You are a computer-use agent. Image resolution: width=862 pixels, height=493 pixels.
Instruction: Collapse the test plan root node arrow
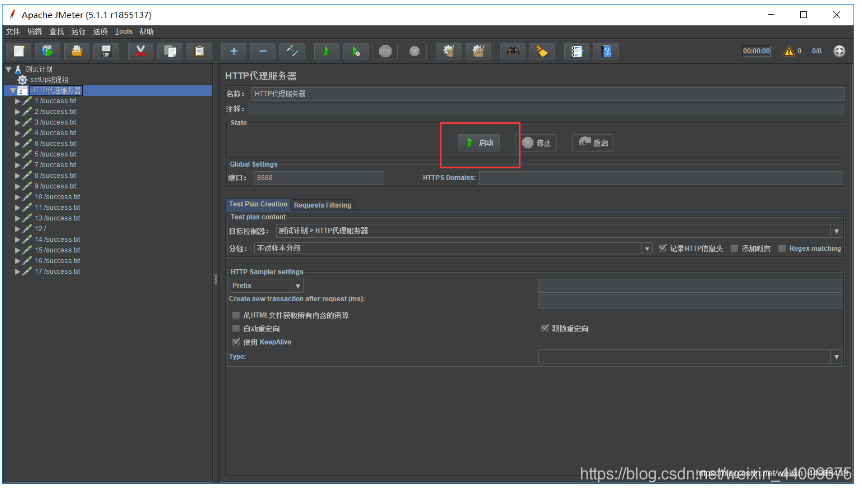pos(8,69)
